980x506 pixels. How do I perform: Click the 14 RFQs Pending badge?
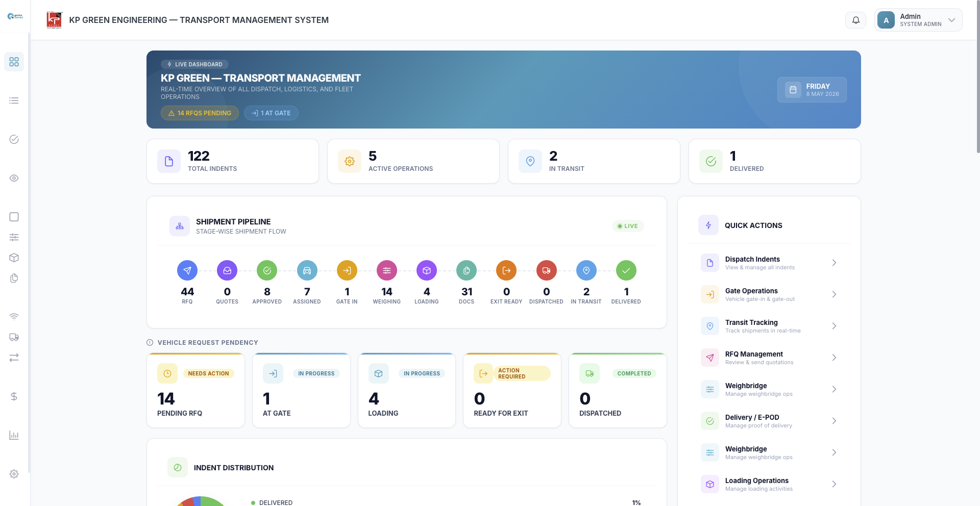pyautogui.click(x=200, y=113)
